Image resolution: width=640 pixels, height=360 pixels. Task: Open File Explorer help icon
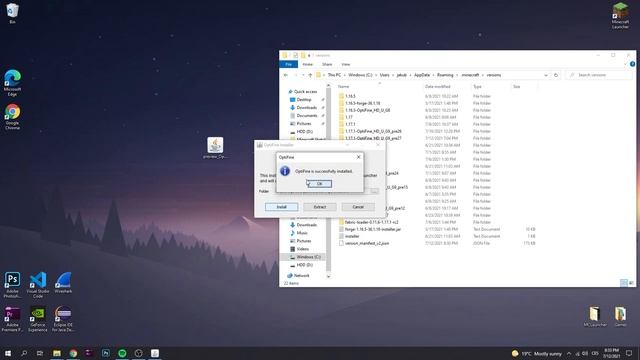click(632, 64)
